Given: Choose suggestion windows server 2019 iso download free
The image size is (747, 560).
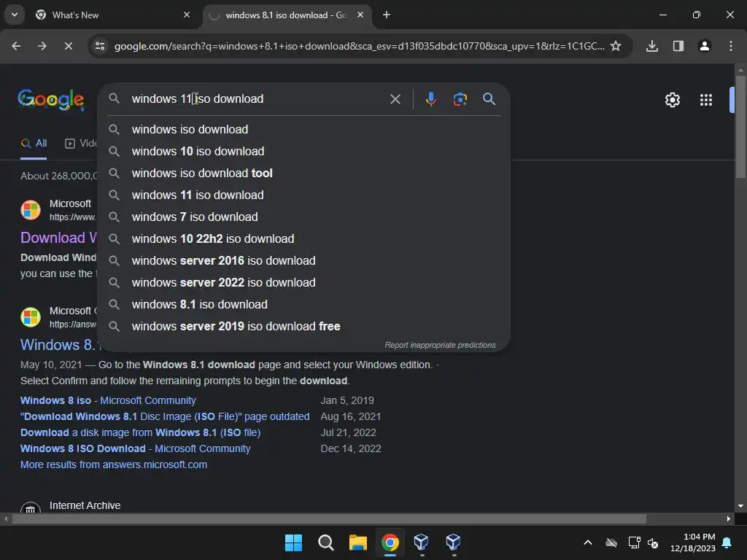Looking at the screenshot, I should coord(304,326).
